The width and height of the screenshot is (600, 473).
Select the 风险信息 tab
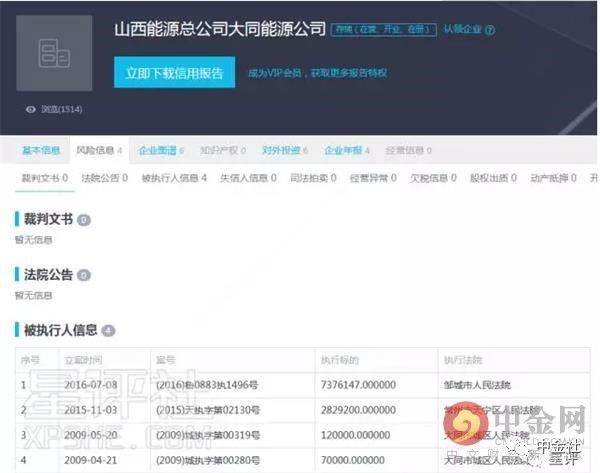(99, 150)
